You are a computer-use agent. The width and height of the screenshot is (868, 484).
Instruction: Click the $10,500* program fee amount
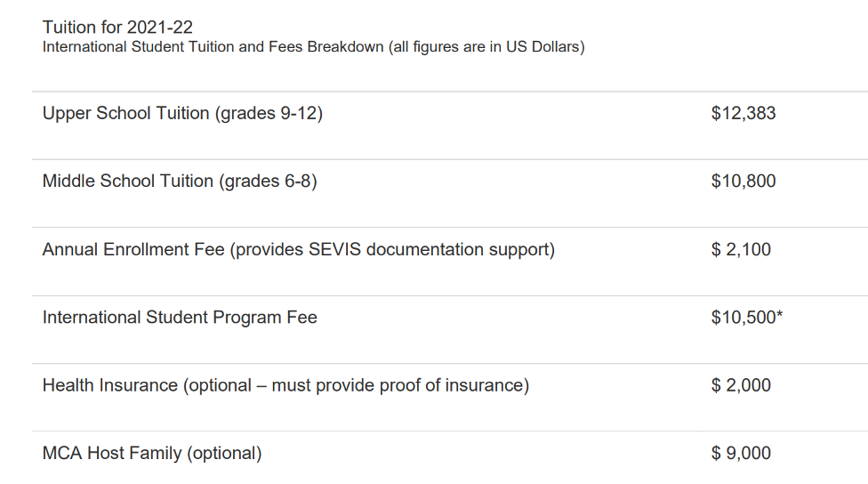(x=747, y=318)
